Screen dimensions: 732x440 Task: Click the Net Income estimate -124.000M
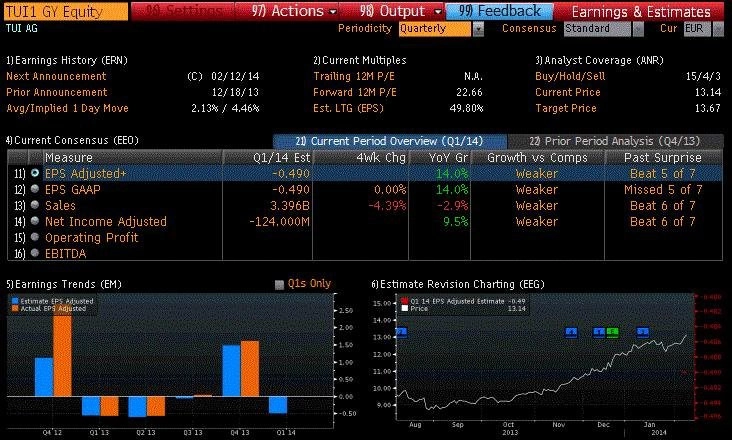click(279, 222)
